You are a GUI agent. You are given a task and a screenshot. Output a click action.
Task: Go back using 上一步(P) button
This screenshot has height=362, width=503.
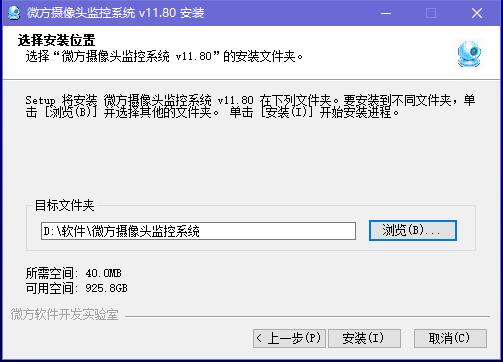point(289,338)
